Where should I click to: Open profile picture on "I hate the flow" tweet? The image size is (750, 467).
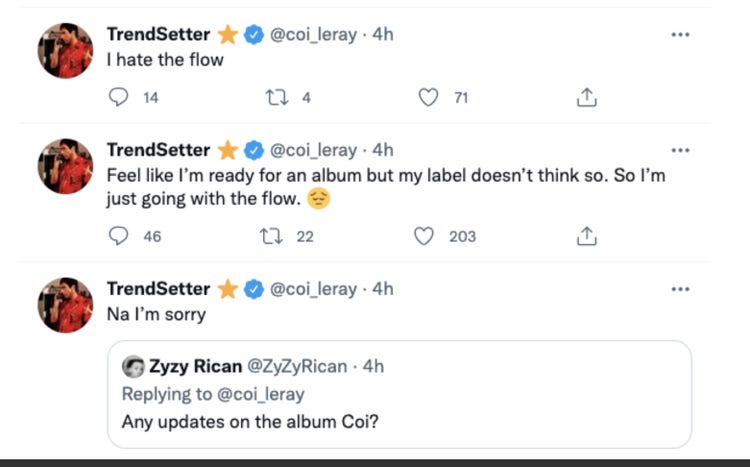65,49
